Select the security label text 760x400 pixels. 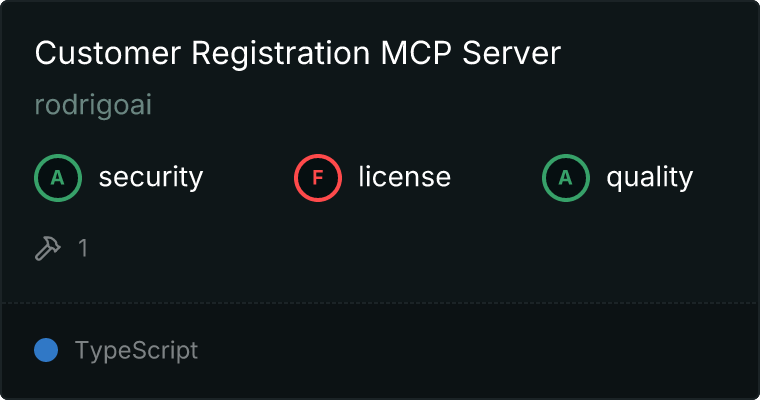click(x=151, y=177)
